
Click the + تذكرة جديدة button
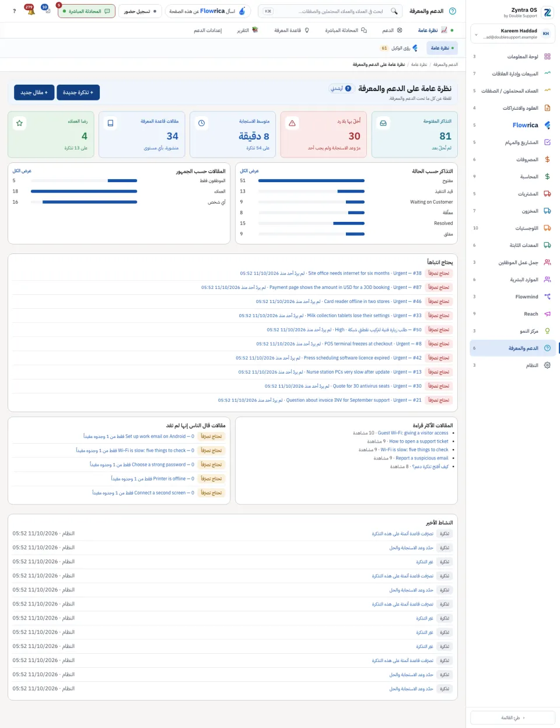pos(78,92)
